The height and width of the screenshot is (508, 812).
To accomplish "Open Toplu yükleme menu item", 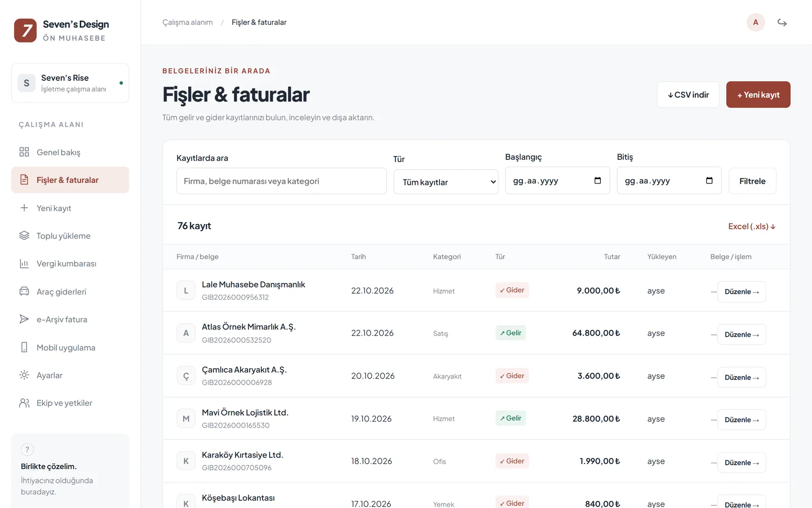I will click(x=70, y=236).
